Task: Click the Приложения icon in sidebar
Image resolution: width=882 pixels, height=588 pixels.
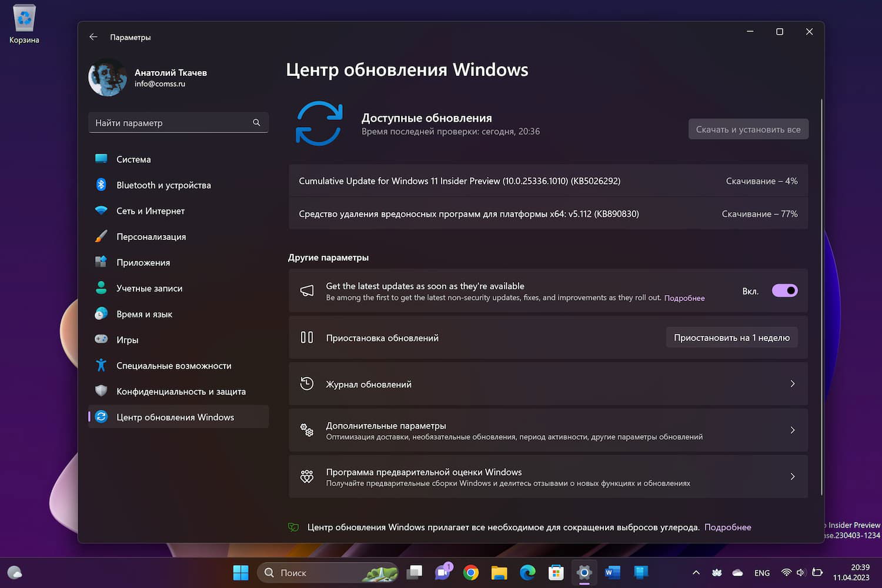Action: pos(101,262)
